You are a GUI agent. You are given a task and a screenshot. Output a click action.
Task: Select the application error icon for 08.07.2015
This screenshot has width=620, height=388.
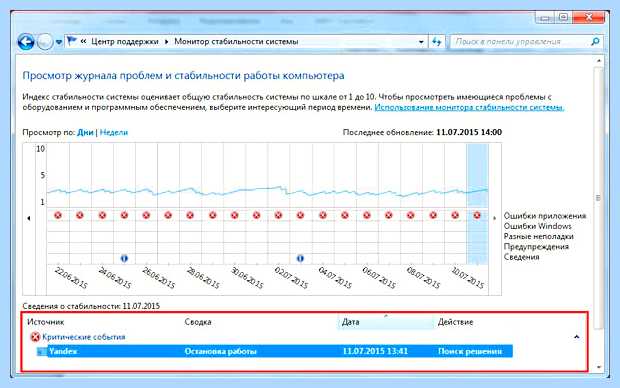point(410,215)
